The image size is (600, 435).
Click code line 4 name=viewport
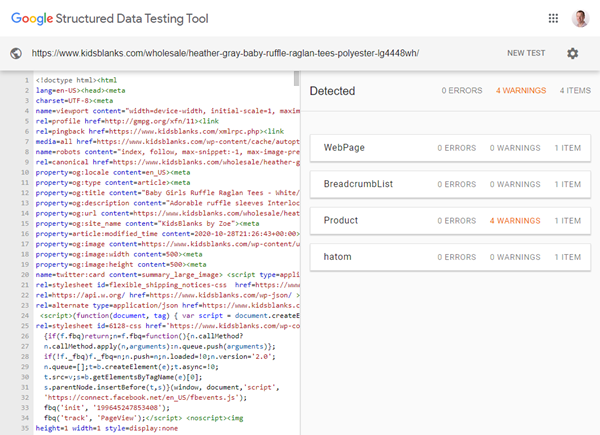[168, 111]
